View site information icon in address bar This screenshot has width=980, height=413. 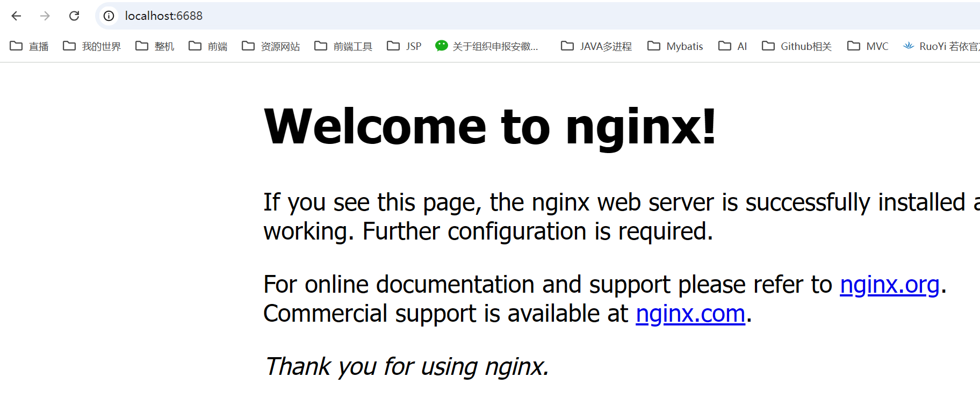pos(109,16)
